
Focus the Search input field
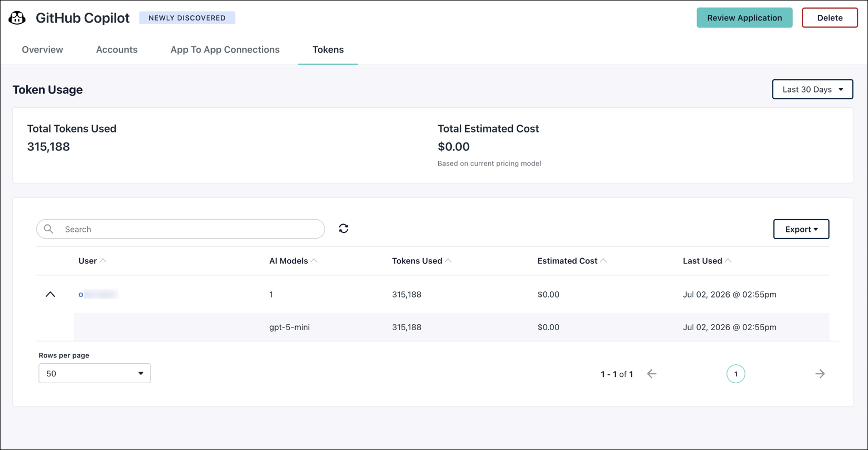coord(180,229)
